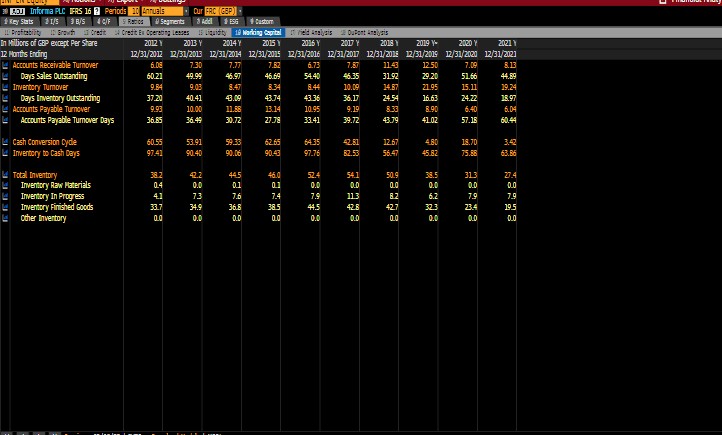The height and width of the screenshot is (435, 722).
Task: Open the Segments tab
Action: 170,22
